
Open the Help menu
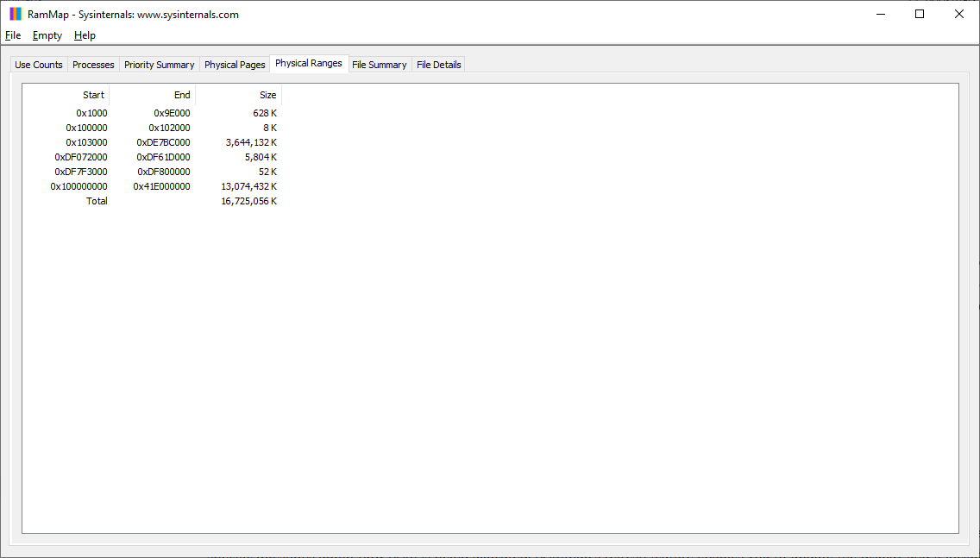tap(85, 35)
